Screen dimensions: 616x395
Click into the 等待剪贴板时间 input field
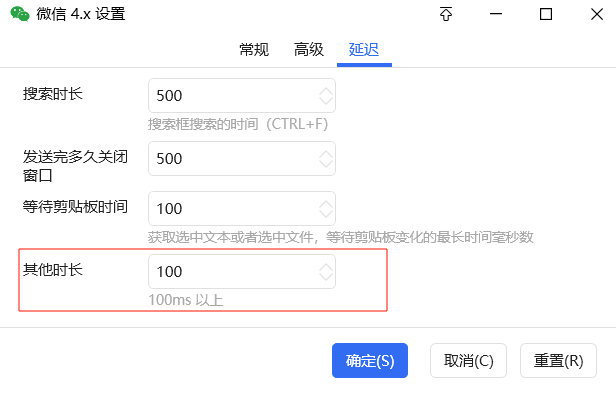point(242,208)
